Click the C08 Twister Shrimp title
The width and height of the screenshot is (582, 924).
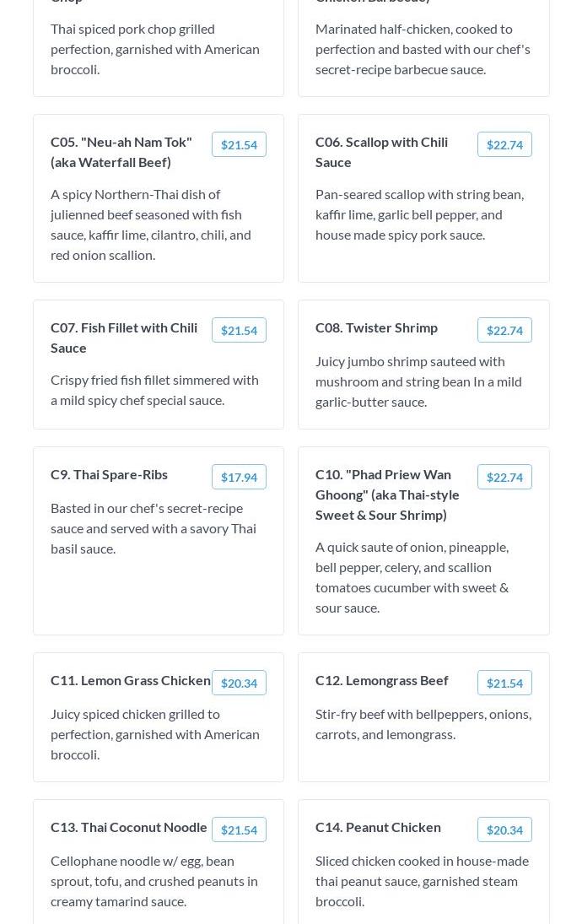point(376,327)
